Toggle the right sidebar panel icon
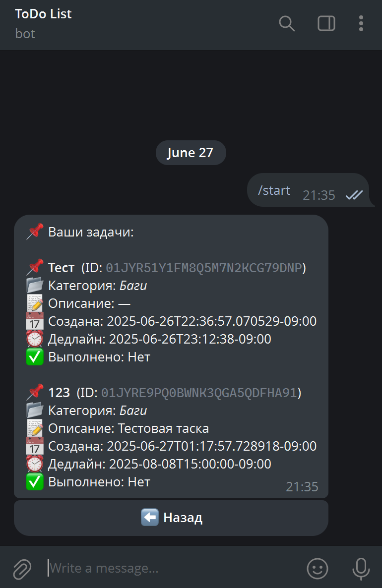Screen dimensions: 382x588 (x=326, y=24)
